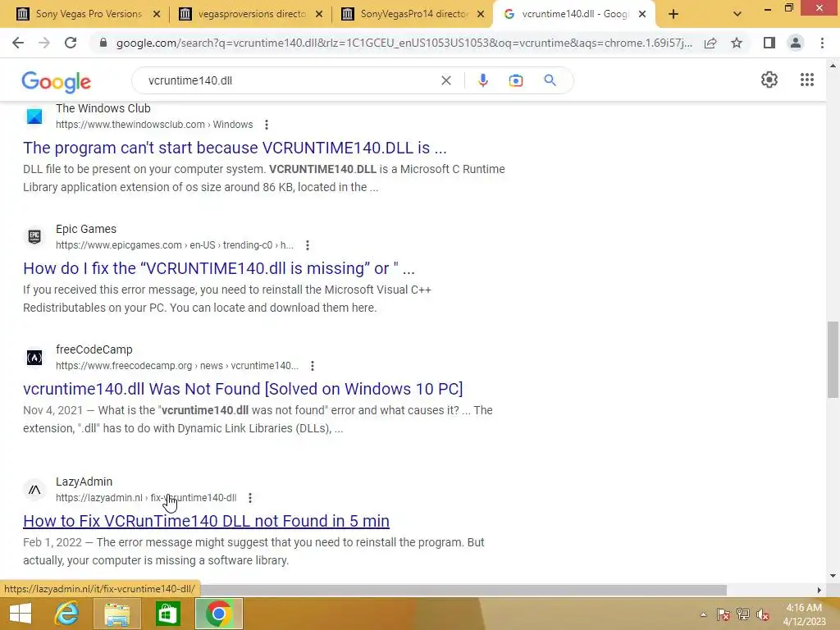The width and height of the screenshot is (840, 630).
Task: Click in the Google search input field
Action: pyautogui.click(x=290, y=80)
